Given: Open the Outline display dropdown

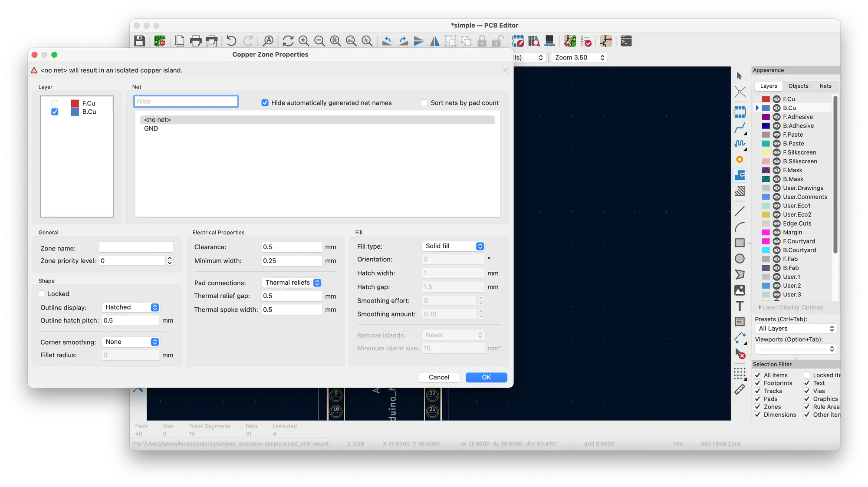Looking at the screenshot, I should [130, 307].
